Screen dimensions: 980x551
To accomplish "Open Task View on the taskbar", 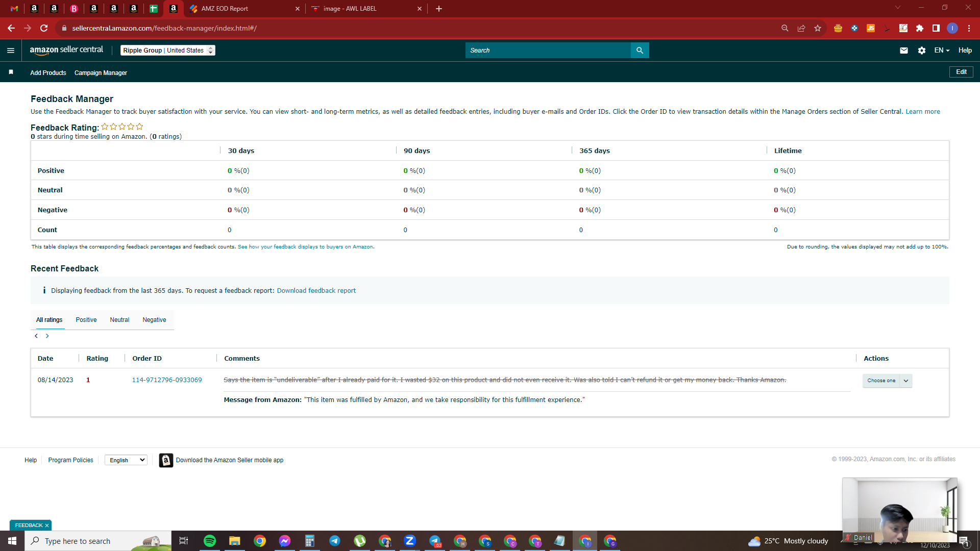I will pyautogui.click(x=184, y=541).
